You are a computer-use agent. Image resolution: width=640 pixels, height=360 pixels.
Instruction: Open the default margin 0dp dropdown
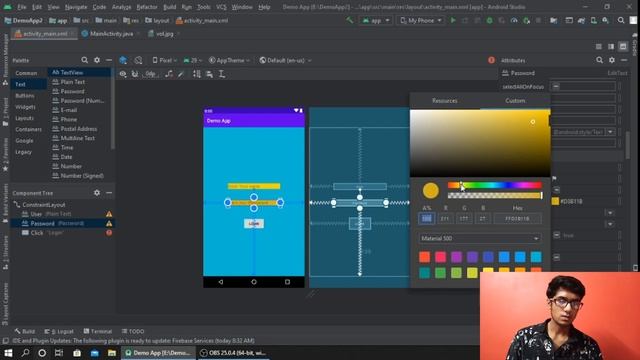151,74
